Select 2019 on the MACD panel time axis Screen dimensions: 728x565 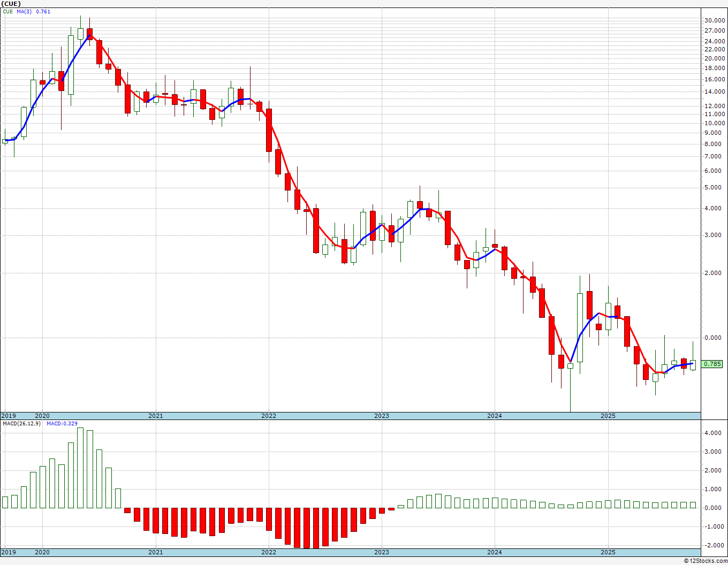click(8, 552)
